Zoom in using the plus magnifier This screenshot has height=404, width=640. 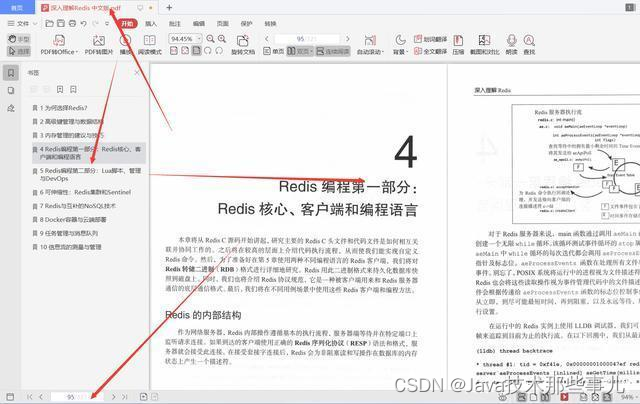222,39
